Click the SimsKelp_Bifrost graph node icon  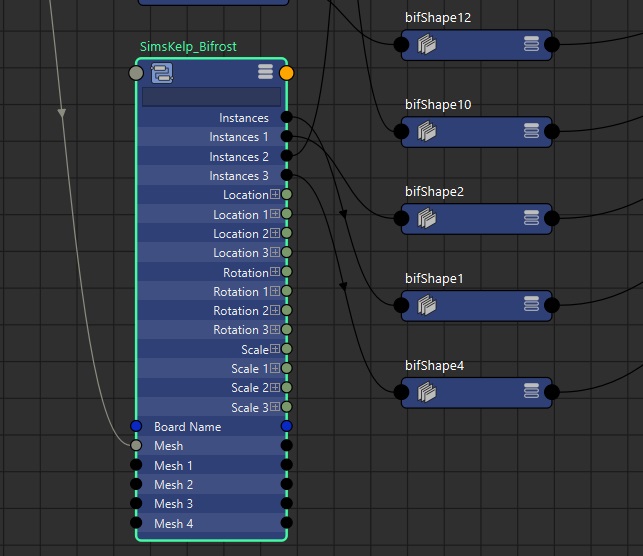pyautogui.click(x=162, y=72)
